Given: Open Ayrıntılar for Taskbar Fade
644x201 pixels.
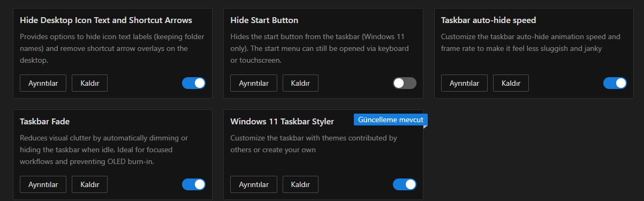Looking at the screenshot, I should pyautogui.click(x=43, y=184).
